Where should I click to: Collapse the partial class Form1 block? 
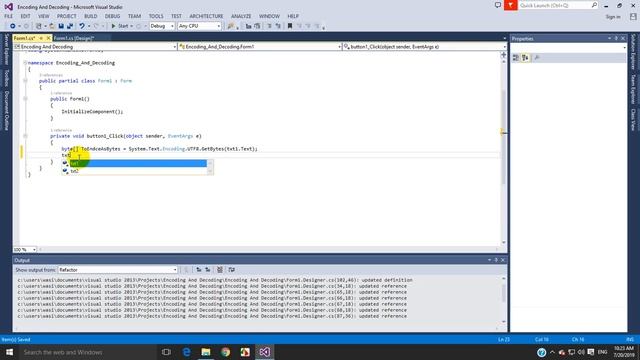25,81
